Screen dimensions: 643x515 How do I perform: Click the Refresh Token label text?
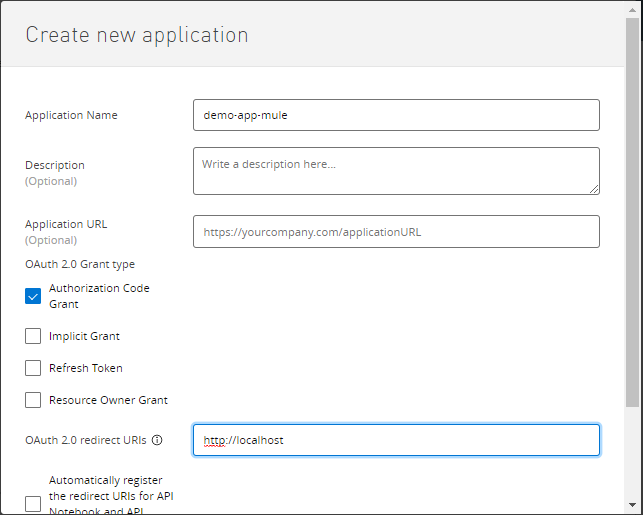(x=86, y=368)
